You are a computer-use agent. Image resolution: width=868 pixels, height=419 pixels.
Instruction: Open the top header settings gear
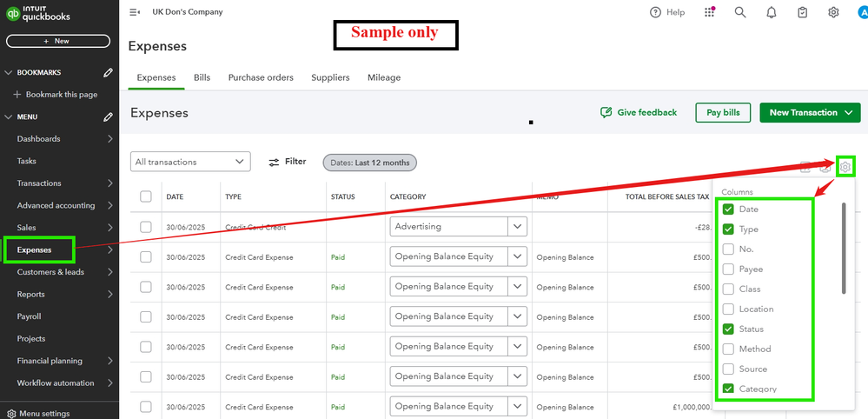pyautogui.click(x=833, y=12)
